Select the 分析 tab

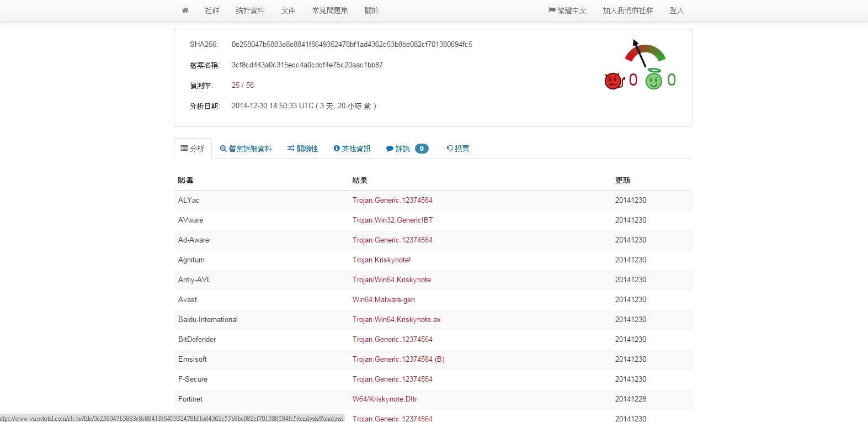tap(193, 149)
